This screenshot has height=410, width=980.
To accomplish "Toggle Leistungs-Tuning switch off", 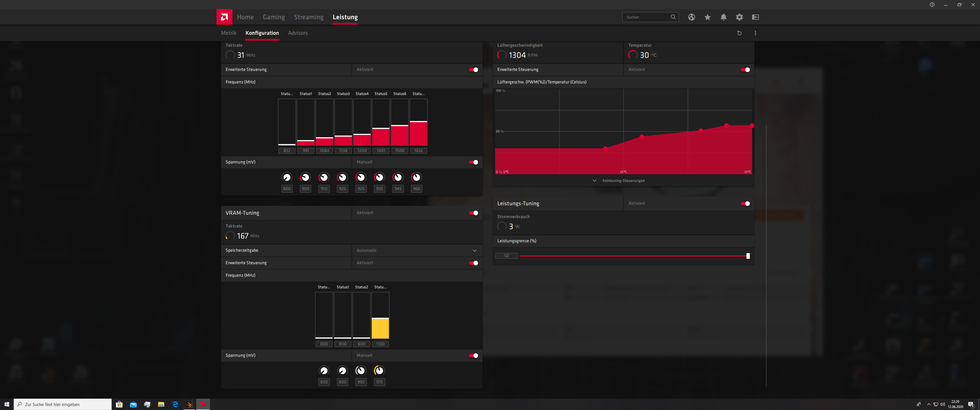I will (x=745, y=204).
